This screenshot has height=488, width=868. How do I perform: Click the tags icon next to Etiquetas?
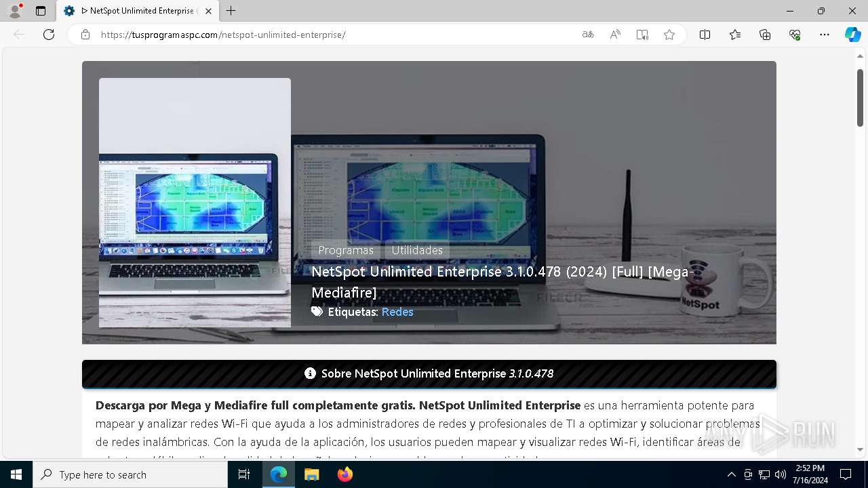coord(317,312)
